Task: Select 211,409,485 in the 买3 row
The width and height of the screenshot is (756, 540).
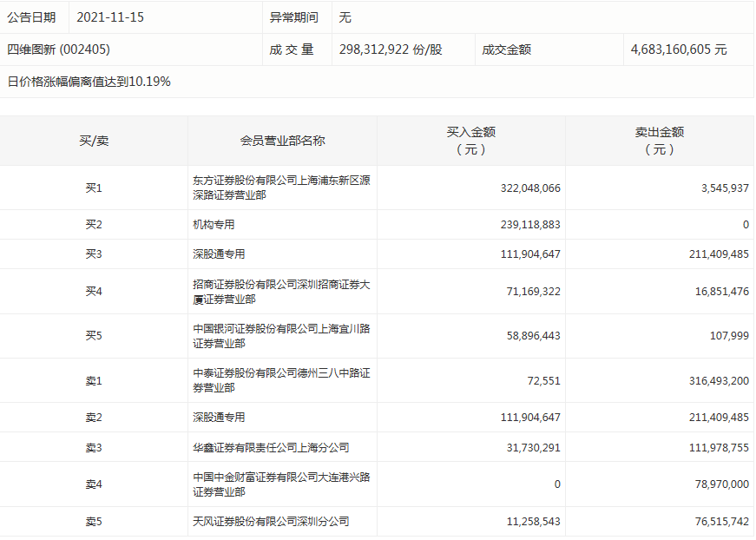Action: (719, 254)
